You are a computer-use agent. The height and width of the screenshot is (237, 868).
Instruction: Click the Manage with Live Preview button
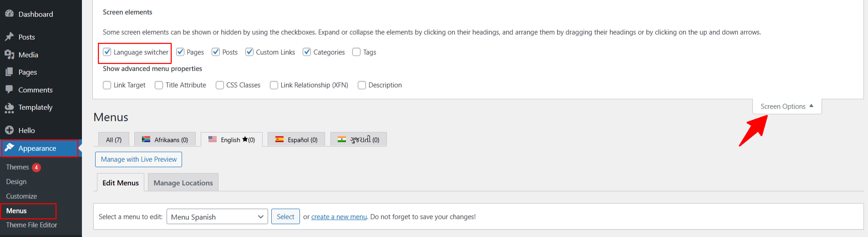(138, 160)
